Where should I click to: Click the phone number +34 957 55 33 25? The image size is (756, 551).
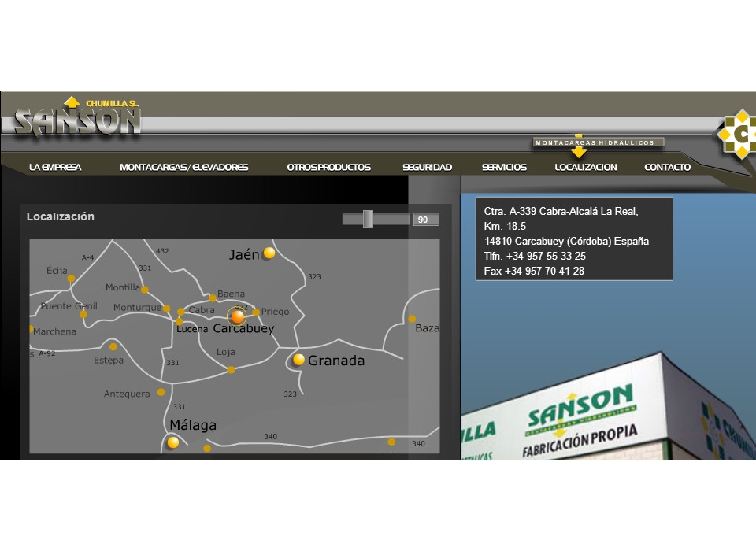pos(546,256)
